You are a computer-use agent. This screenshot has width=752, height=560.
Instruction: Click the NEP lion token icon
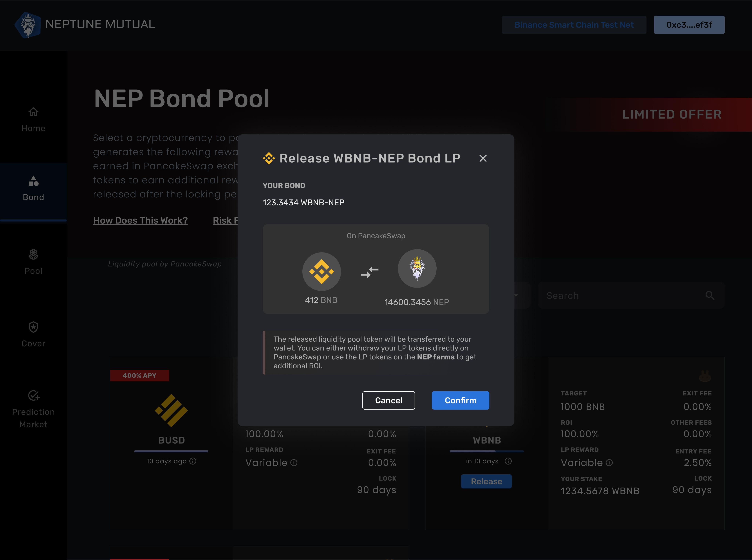417,268
